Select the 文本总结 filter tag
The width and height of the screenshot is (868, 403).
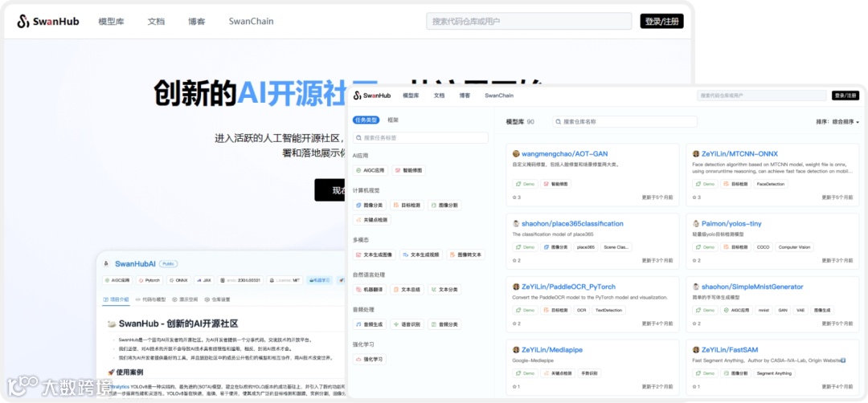407,289
